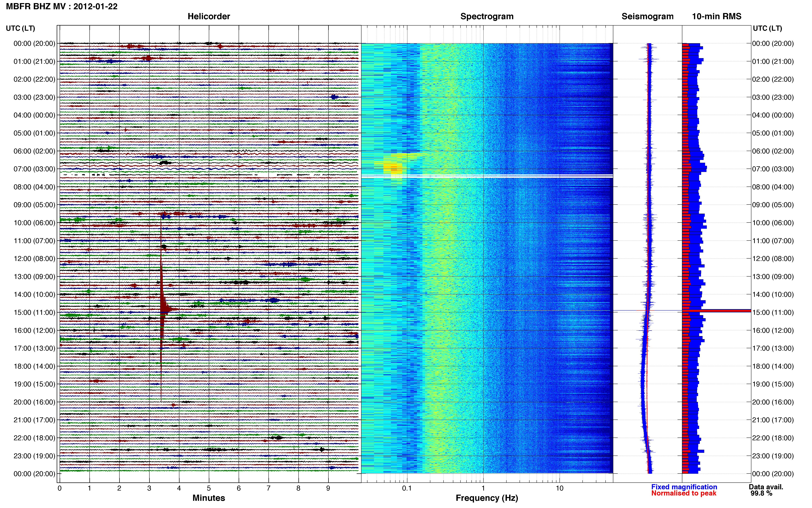
Task: Select the 10-min RMS panel heading
Action: (x=717, y=16)
